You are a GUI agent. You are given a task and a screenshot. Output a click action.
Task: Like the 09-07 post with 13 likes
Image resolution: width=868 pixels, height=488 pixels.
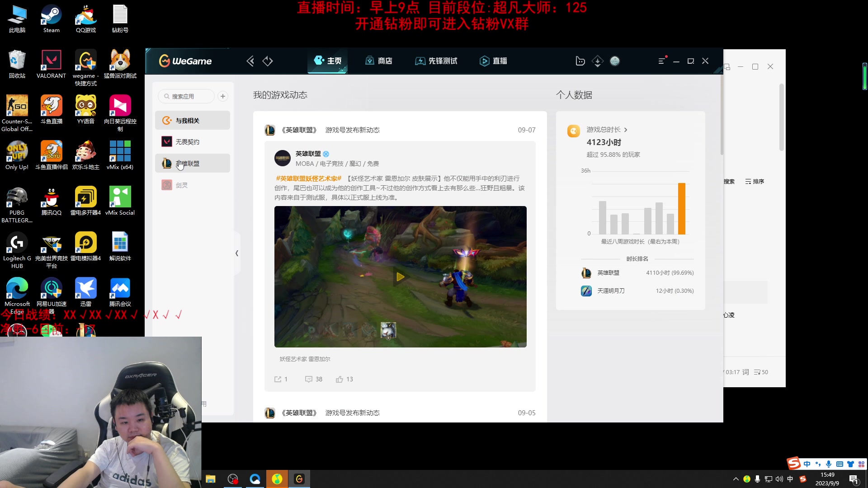point(344,380)
